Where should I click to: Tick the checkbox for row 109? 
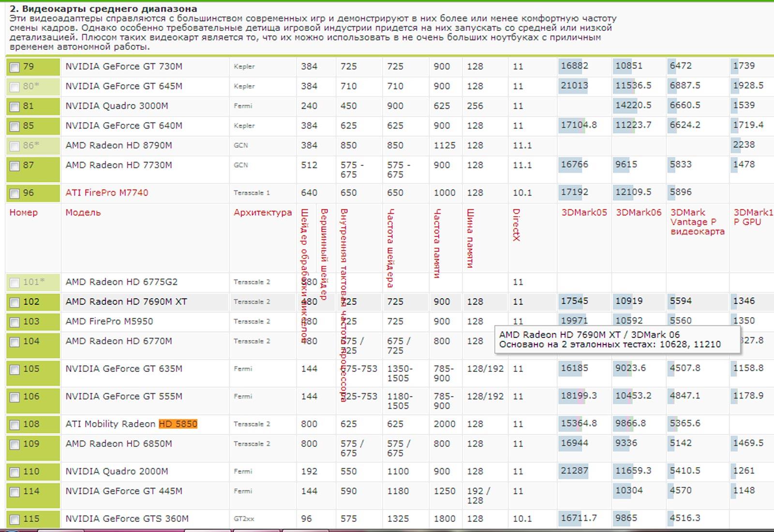point(15,445)
